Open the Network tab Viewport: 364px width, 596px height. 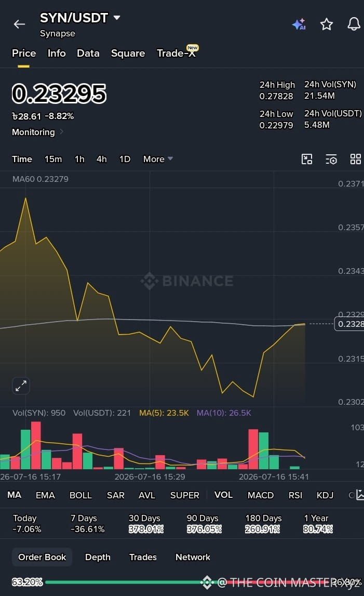193,557
